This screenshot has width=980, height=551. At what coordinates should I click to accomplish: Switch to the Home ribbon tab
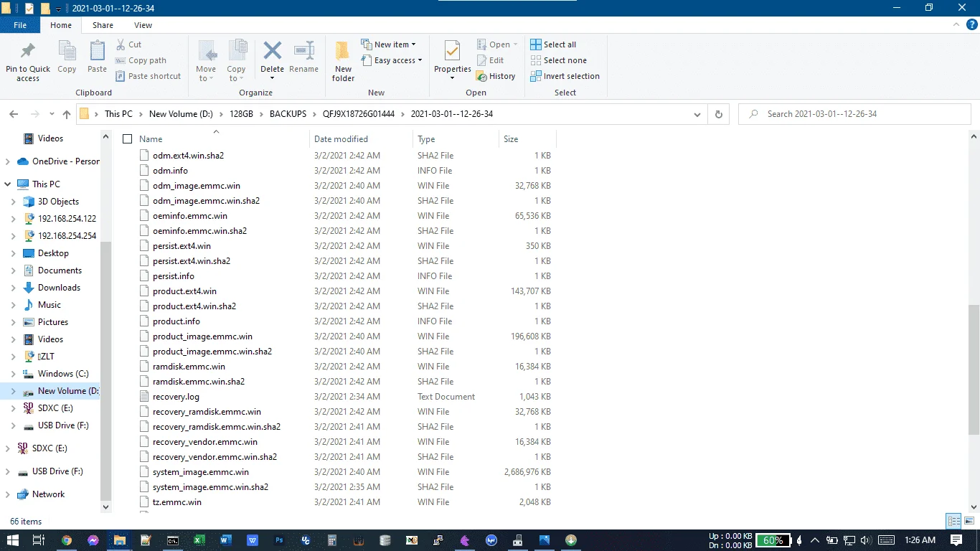(61, 25)
